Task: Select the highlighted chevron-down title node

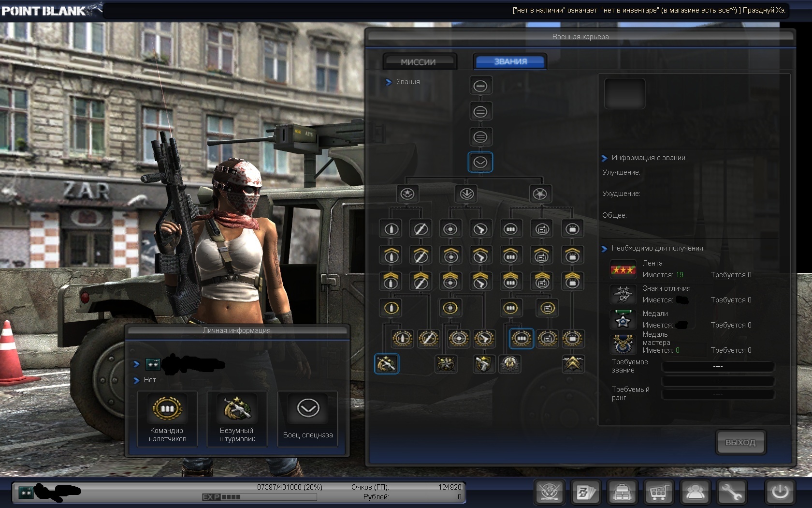Action: click(480, 163)
